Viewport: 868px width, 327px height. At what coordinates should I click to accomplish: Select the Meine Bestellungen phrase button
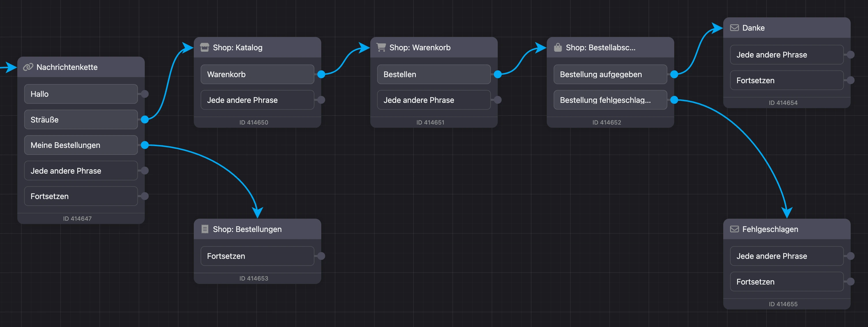point(81,145)
